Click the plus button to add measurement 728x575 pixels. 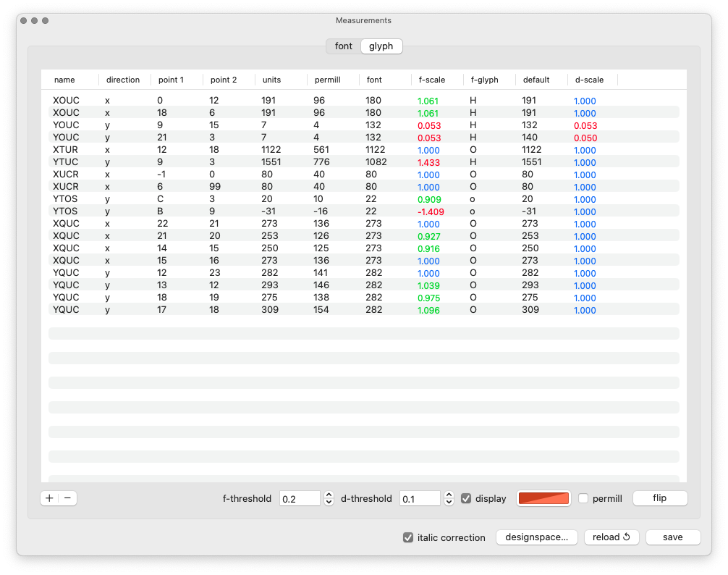click(x=49, y=498)
